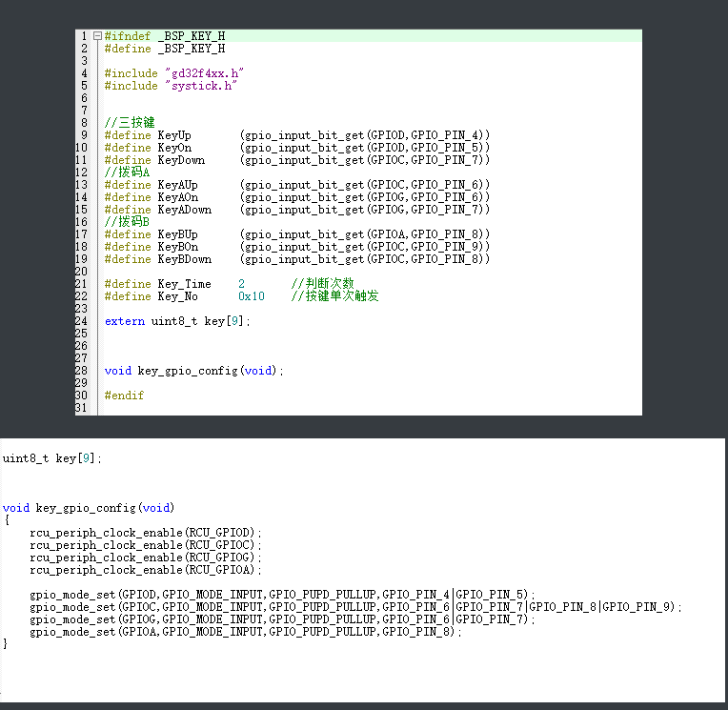The height and width of the screenshot is (710, 728).
Task: Click the KeyBOn macro name
Action: [178, 247]
